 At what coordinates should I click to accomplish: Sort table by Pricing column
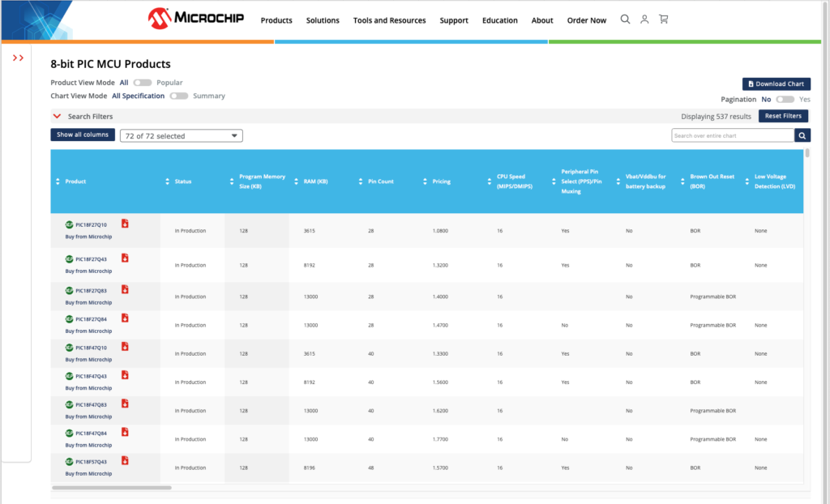tap(425, 182)
